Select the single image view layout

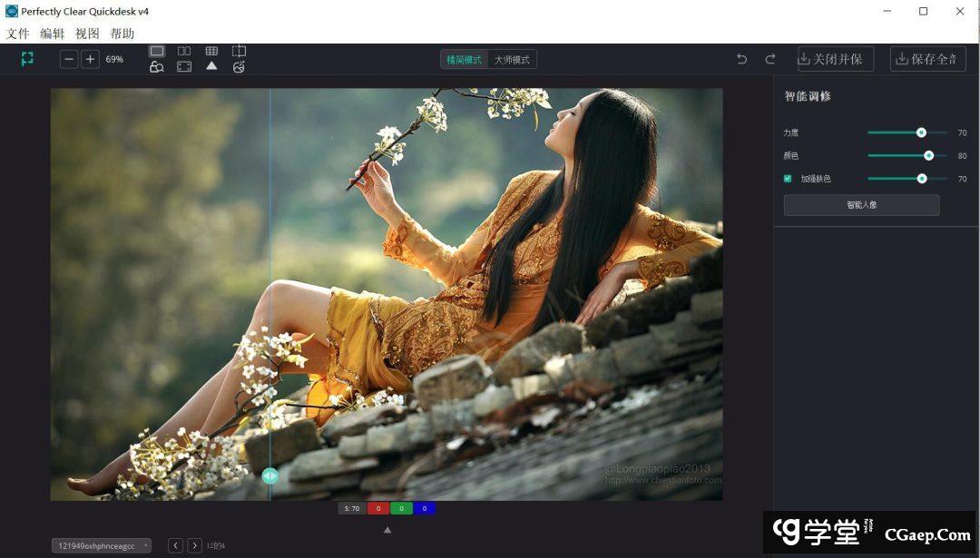pos(157,52)
